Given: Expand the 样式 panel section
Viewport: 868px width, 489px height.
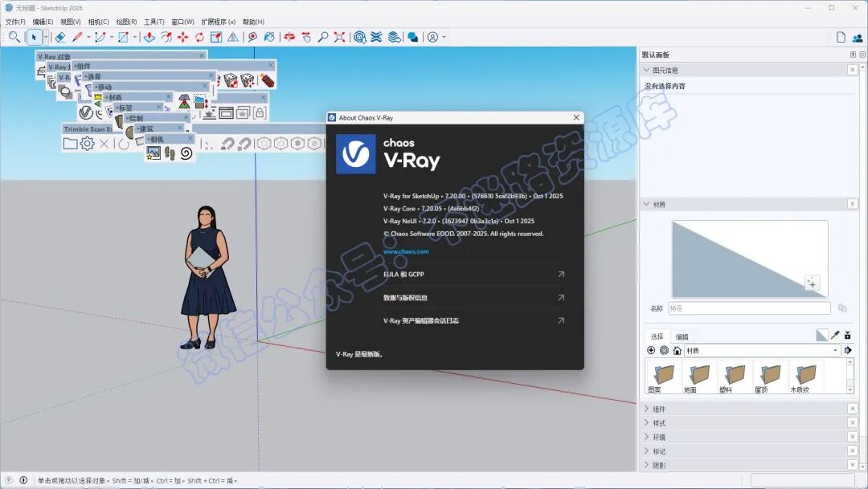Looking at the screenshot, I should point(646,423).
